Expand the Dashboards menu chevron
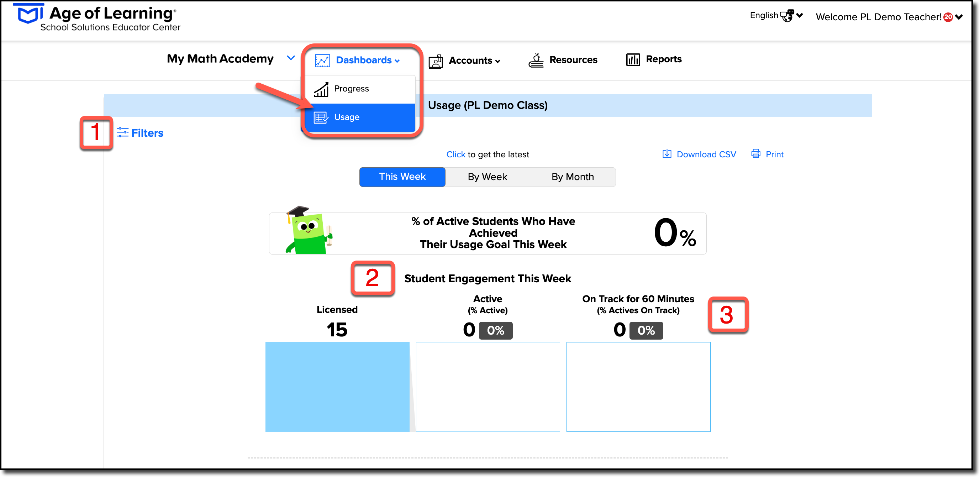 [397, 61]
